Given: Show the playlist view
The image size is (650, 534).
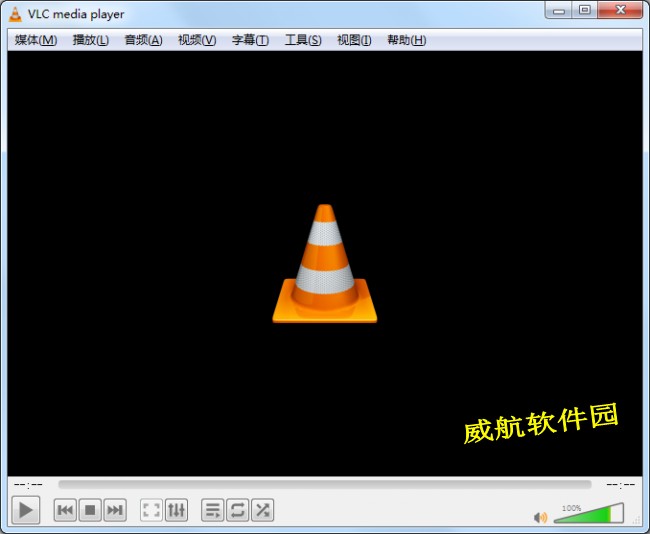Looking at the screenshot, I should click(x=212, y=510).
